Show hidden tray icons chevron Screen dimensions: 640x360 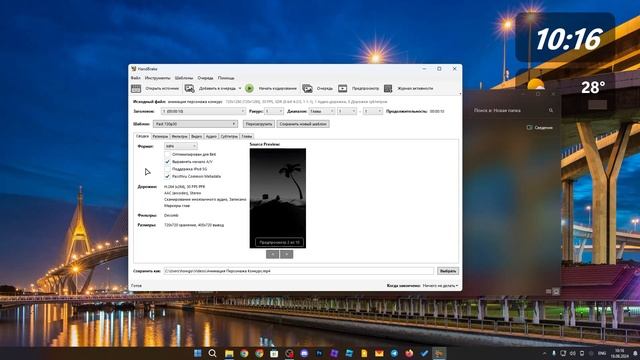544,353
